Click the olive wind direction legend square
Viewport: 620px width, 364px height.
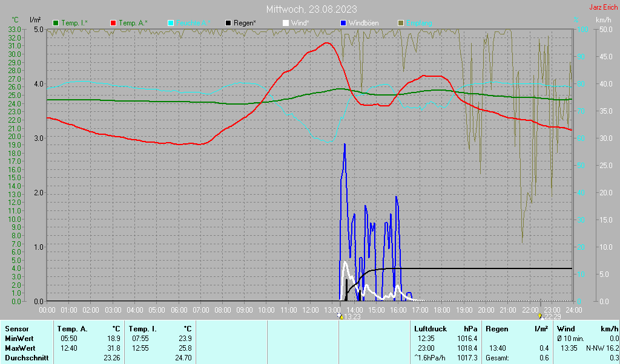[401, 23]
